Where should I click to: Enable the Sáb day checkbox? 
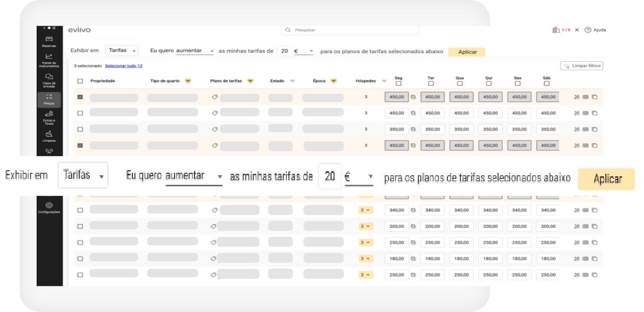click(x=547, y=84)
